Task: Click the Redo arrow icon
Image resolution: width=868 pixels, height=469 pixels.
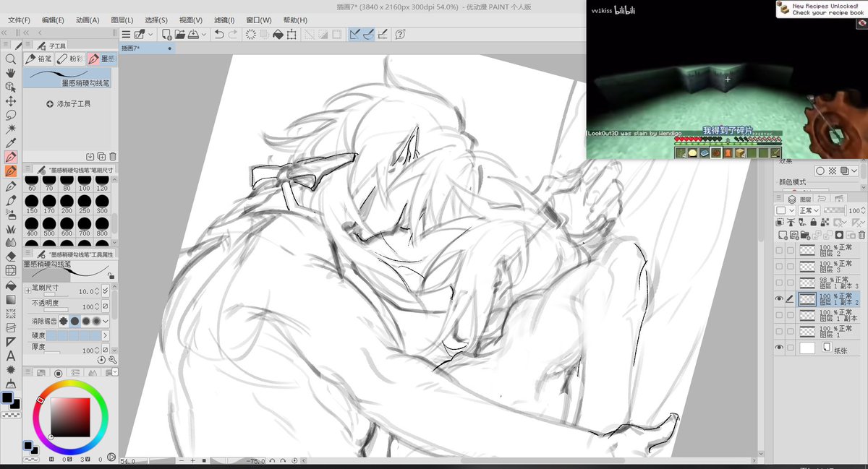Action: (x=233, y=34)
